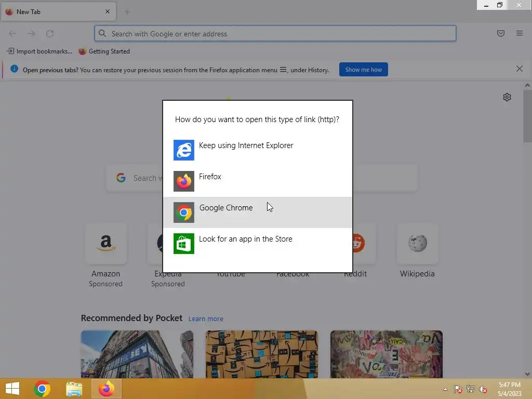Click the scrollbar down arrow

coord(527,374)
